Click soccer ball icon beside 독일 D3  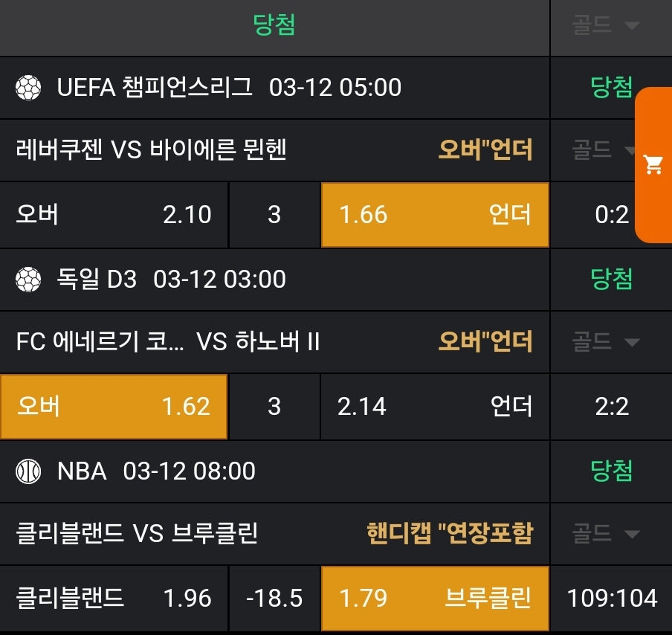28,280
